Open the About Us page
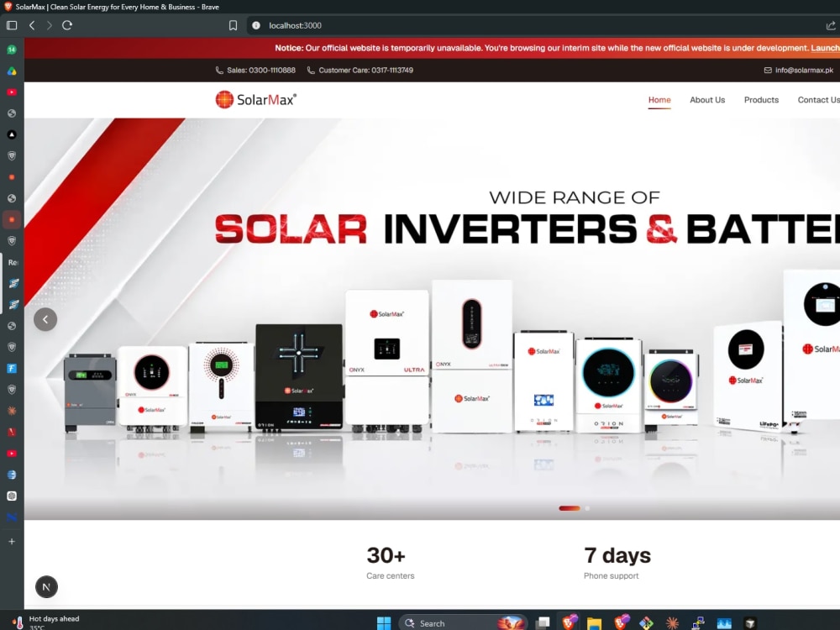This screenshot has width=840, height=630. (x=707, y=100)
